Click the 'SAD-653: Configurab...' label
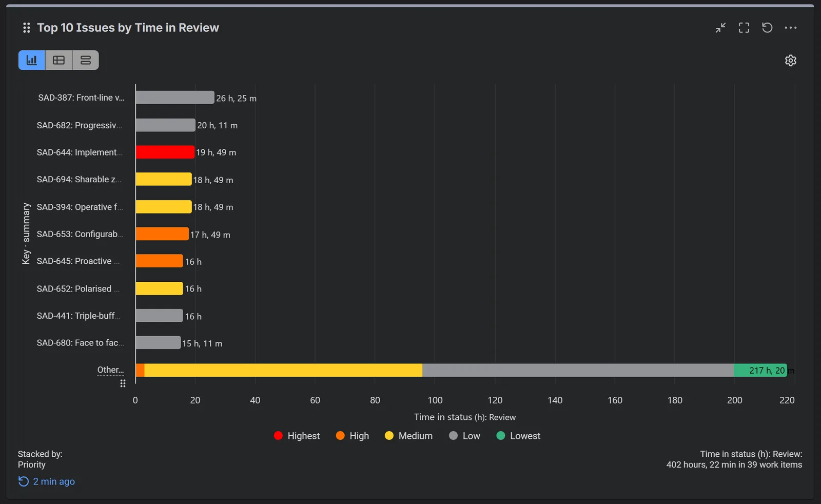Image resolution: width=821 pixels, height=504 pixels. (x=80, y=234)
